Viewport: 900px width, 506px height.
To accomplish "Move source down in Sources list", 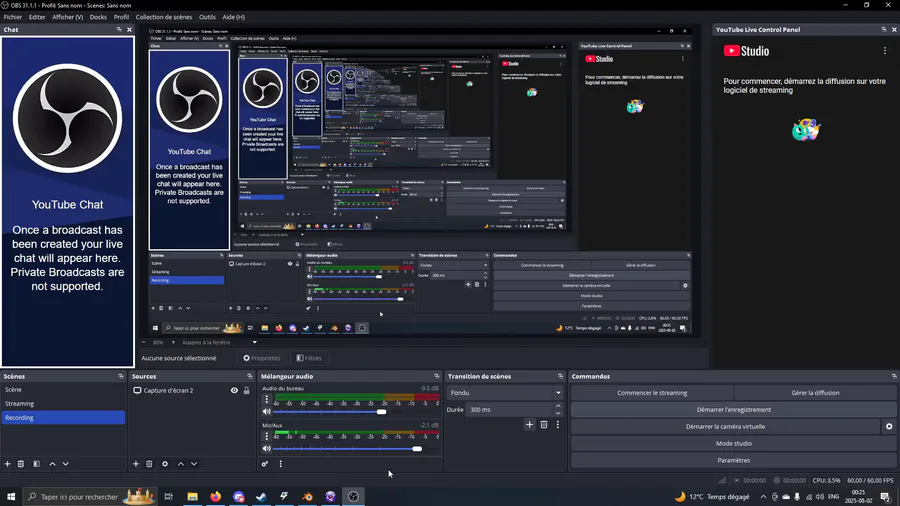I will (194, 464).
